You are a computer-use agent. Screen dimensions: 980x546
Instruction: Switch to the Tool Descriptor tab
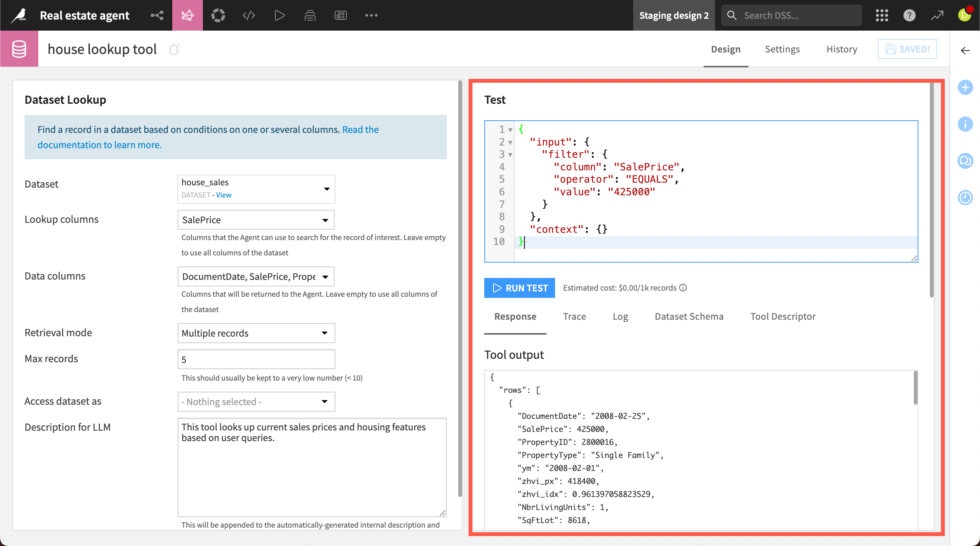pos(783,316)
